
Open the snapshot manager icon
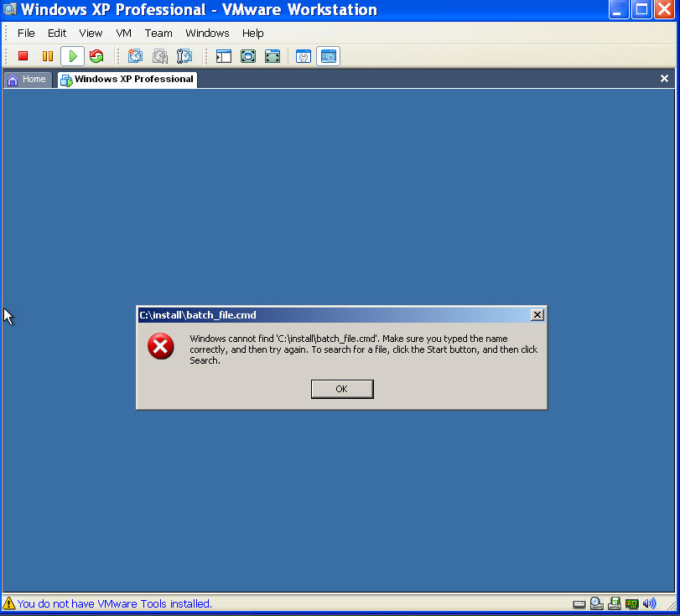click(184, 56)
